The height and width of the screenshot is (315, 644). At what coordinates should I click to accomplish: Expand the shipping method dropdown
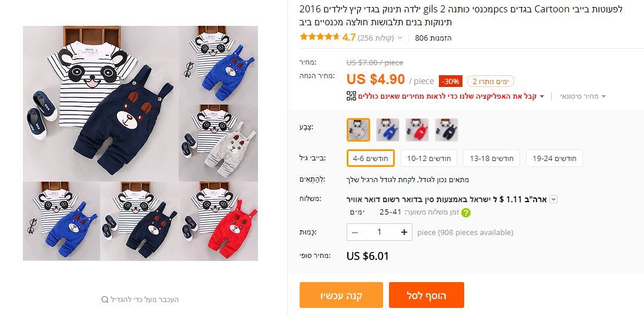(x=553, y=199)
